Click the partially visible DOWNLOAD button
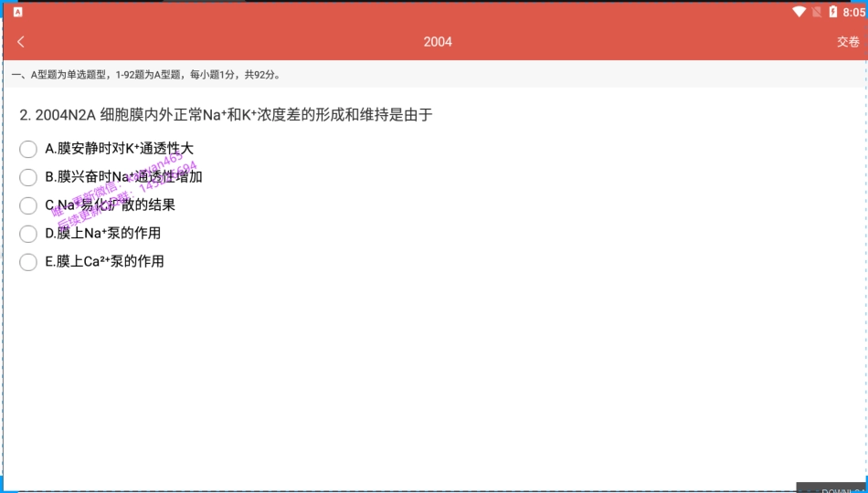Screen dimensions: 868x493 (x=831, y=488)
